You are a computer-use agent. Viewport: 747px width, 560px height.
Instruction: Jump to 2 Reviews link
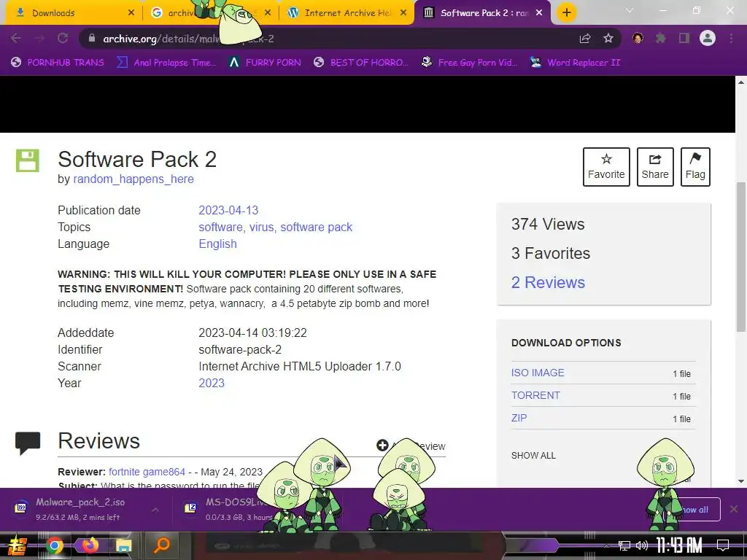click(548, 282)
